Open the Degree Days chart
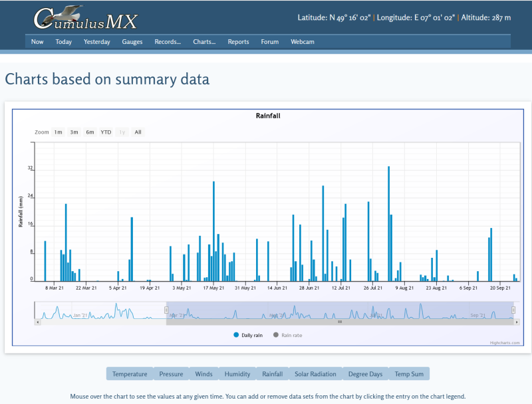 365,373
